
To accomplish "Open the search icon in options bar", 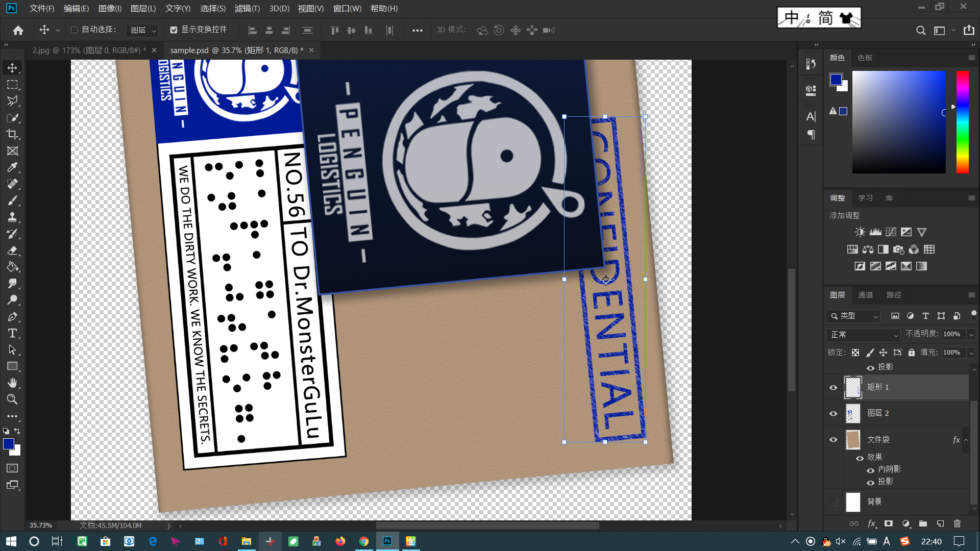I will 921,31.
